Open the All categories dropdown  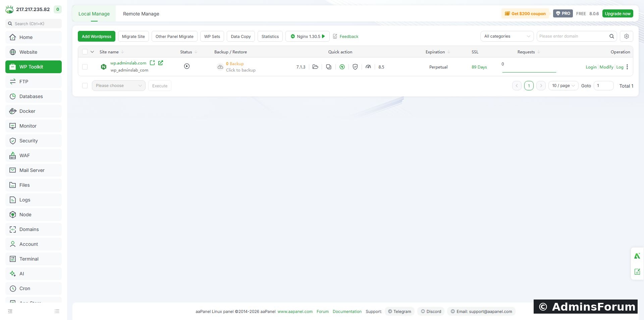point(507,36)
